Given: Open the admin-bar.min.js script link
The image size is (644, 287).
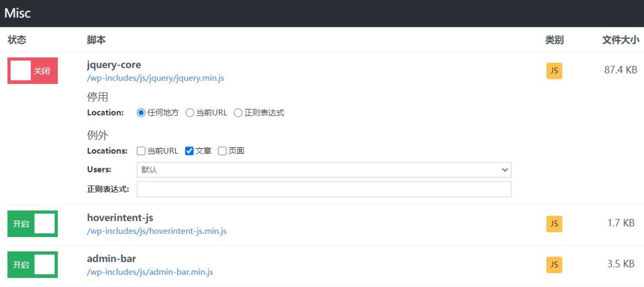Looking at the screenshot, I should (150, 272).
